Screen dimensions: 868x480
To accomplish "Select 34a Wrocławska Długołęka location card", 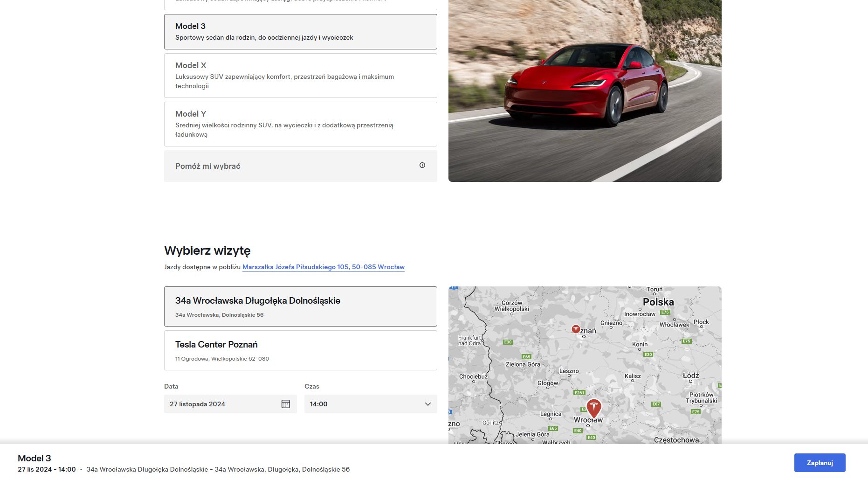I will pos(300,306).
